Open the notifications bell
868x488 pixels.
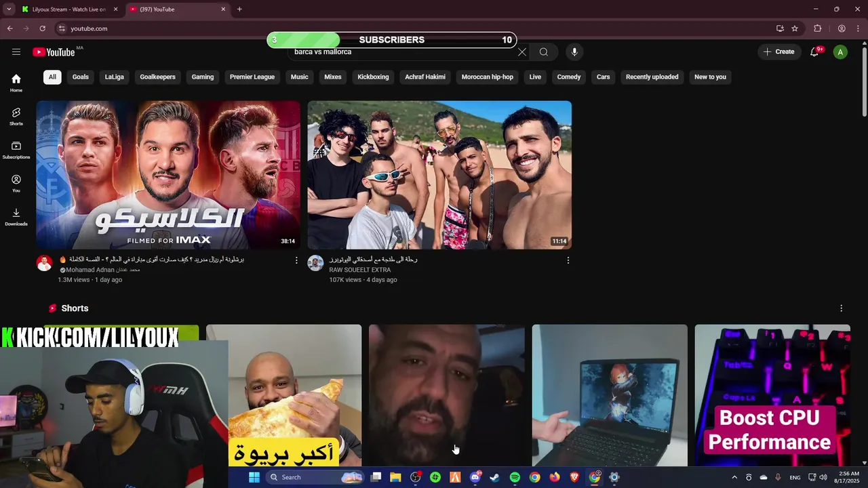[814, 52]
